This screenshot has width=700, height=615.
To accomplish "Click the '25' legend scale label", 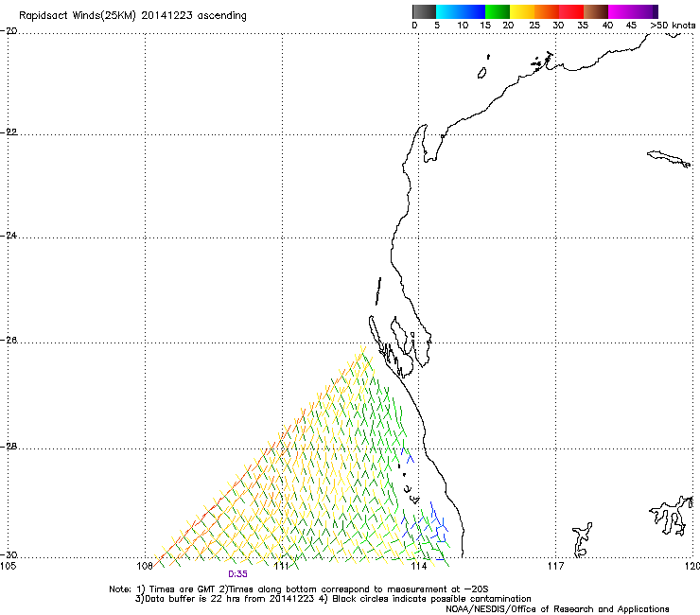I will (x=534, y=26).
